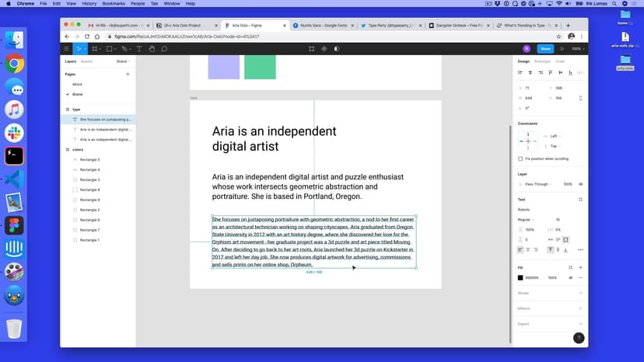Switch to the Prototype tab

(x=542, y=61)
